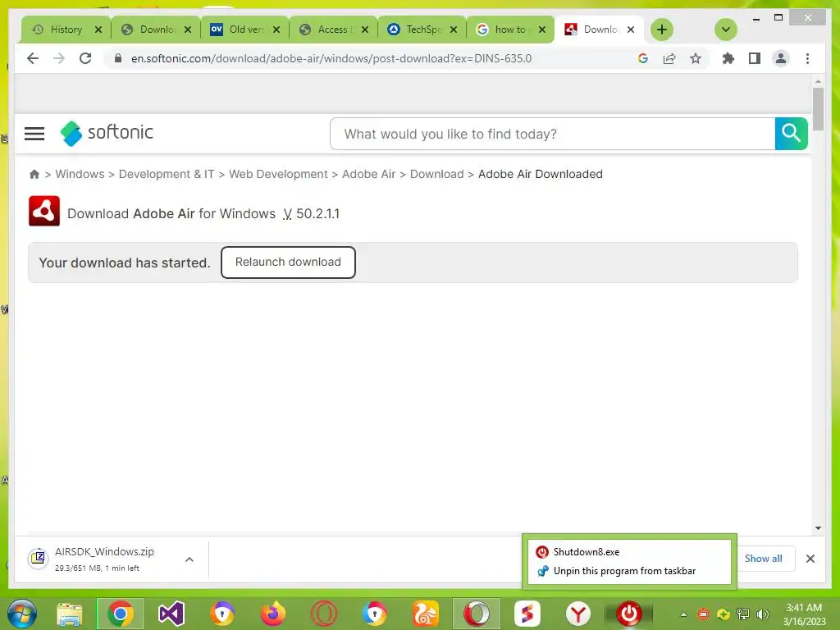Open the network tray icon
Image resolution: width=840 pixels, height=630 pixels.
click(742, 614)
